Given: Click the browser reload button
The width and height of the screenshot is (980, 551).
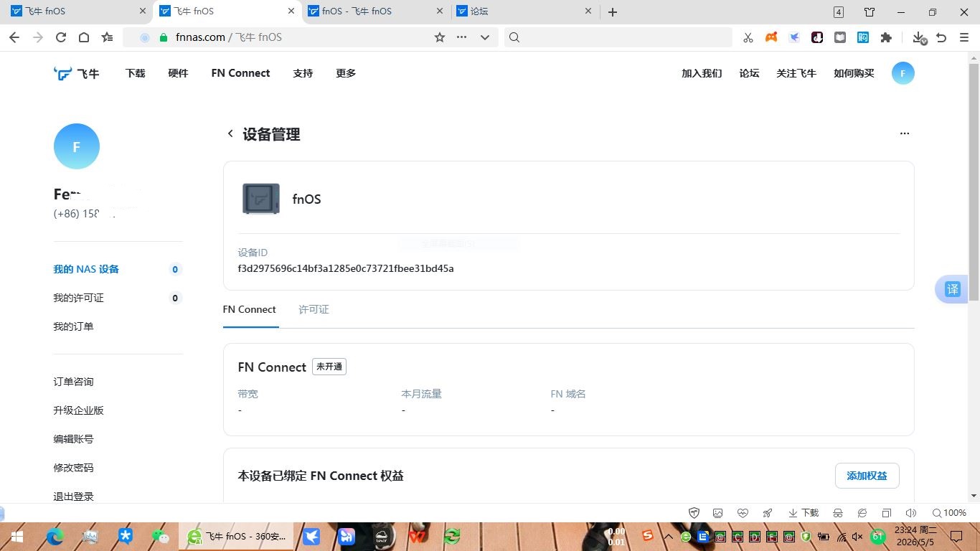Looking at the screenshot, I should [61, 37].
